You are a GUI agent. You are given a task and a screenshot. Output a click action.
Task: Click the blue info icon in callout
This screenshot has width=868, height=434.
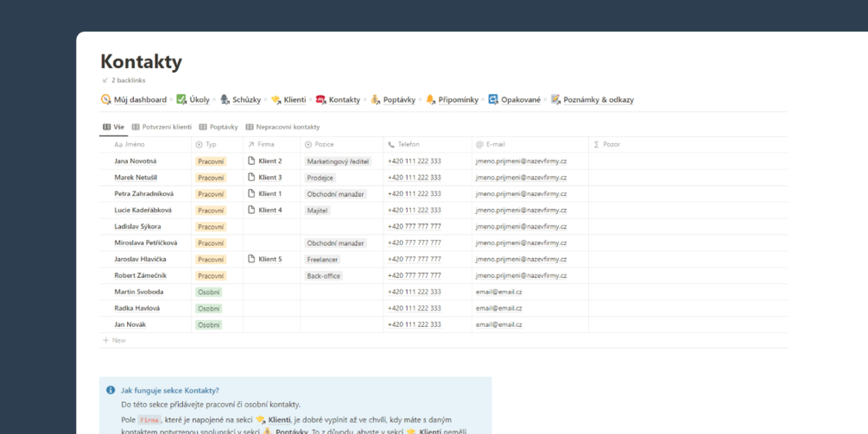[111, 390]
